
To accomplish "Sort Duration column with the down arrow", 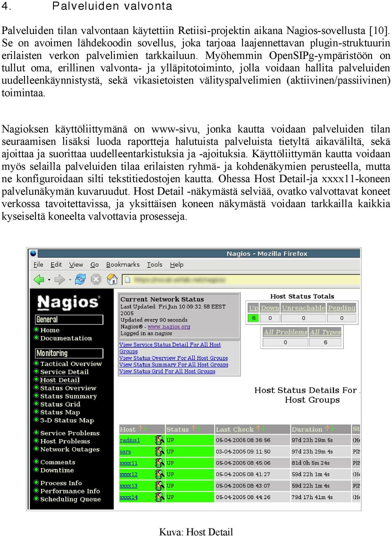I will (332, 429).
